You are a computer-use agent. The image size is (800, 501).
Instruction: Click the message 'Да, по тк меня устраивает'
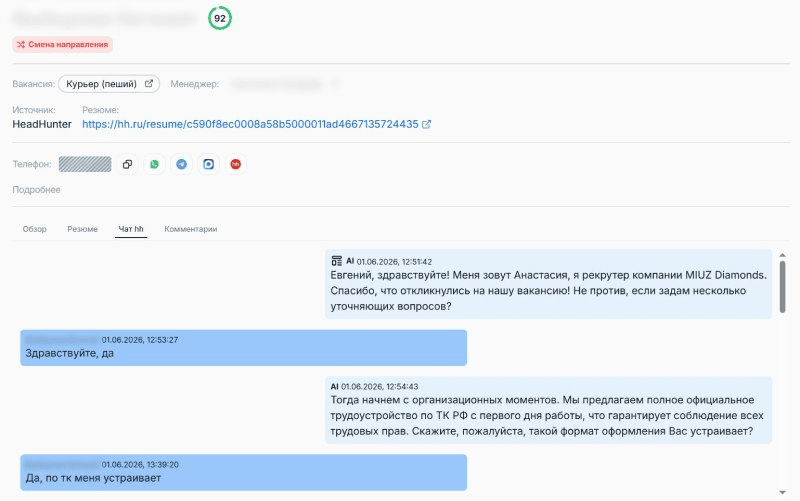pyautogui.click(x=243, y=472)
